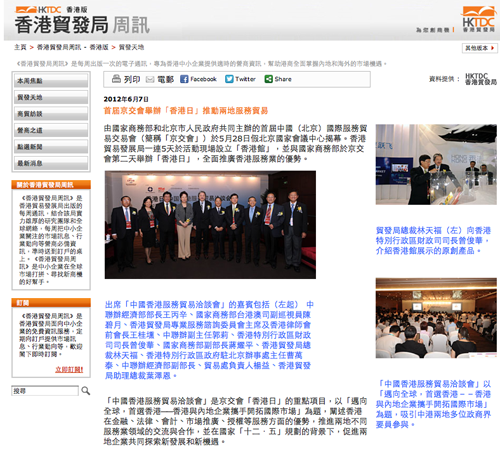Click the orange 訂閱 panel header

(x=51, y=303)
